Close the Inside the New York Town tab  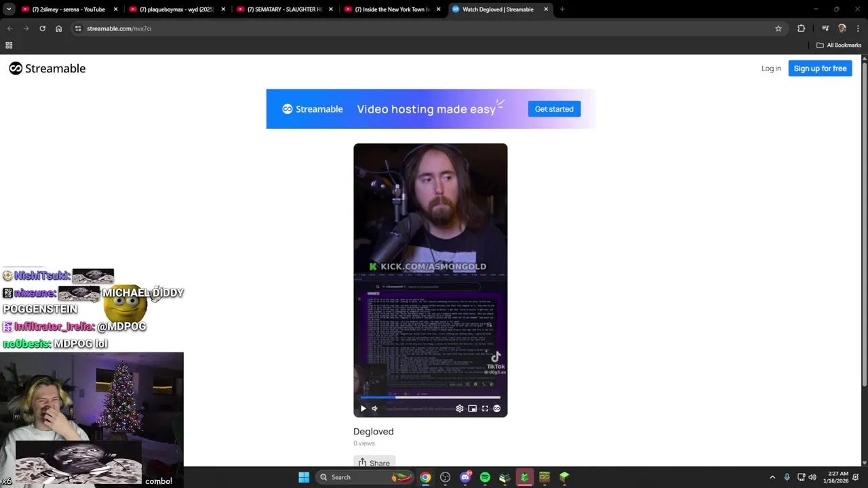[x=438, y=9]
